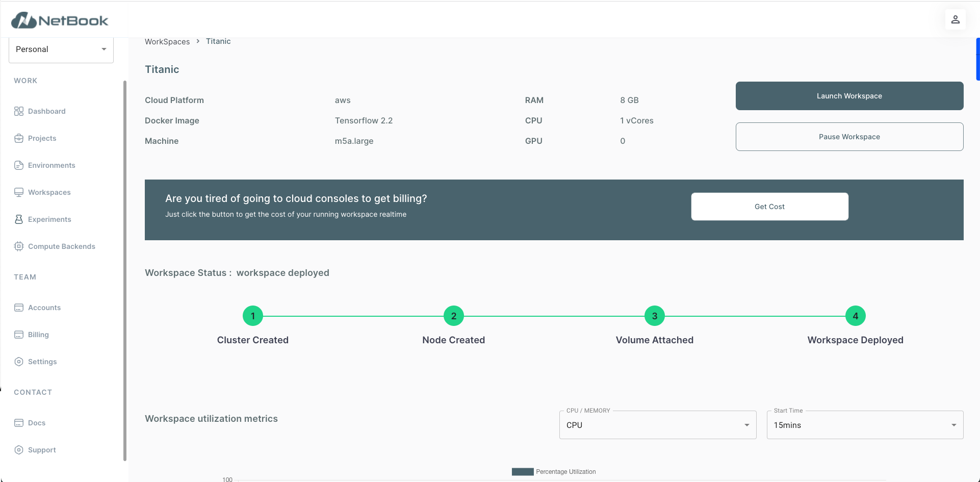Click the NetBook logo
The width and height of the screenshot is (980, 482).
(60, 20)
